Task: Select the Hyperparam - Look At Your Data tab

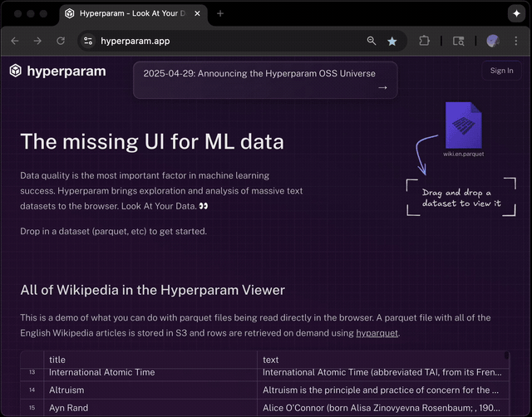Action: point(133,13)
